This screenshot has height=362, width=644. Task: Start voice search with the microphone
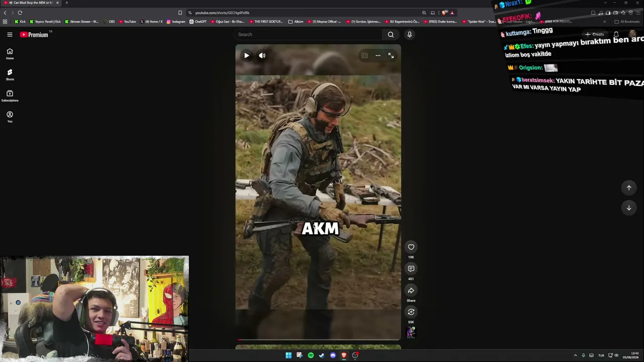410,35
